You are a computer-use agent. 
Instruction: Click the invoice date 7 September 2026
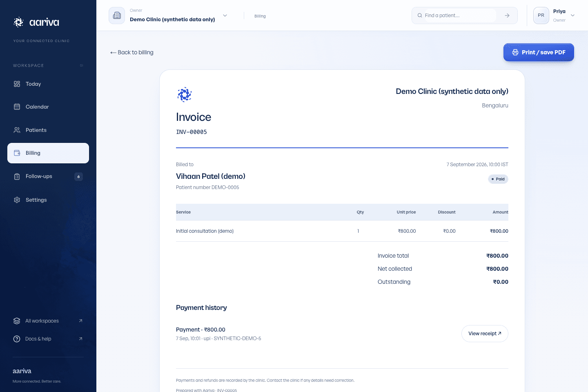pos(477,165)
